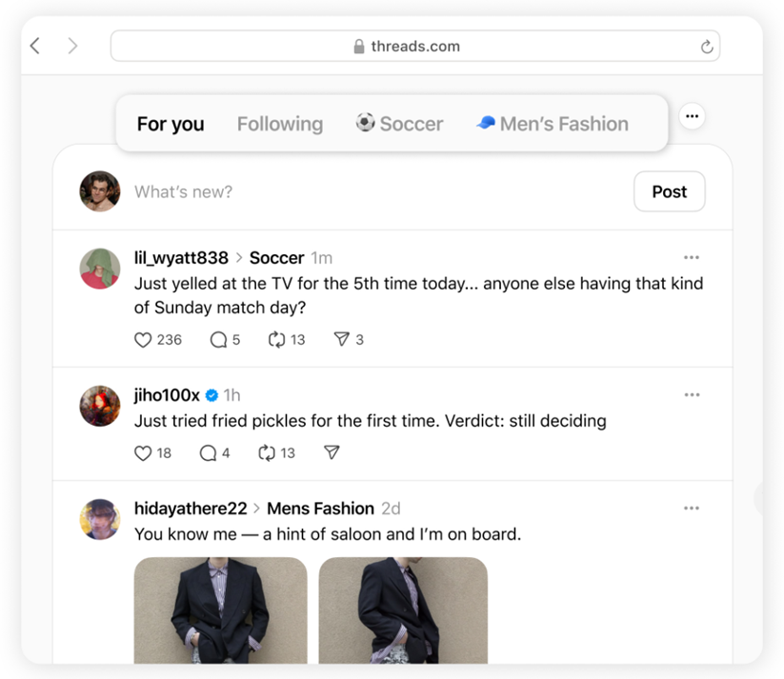This screenshot has height=679, width=784.
Task: Open hidayathere22's Mens Fashion topic link
Action: point(320,509)
